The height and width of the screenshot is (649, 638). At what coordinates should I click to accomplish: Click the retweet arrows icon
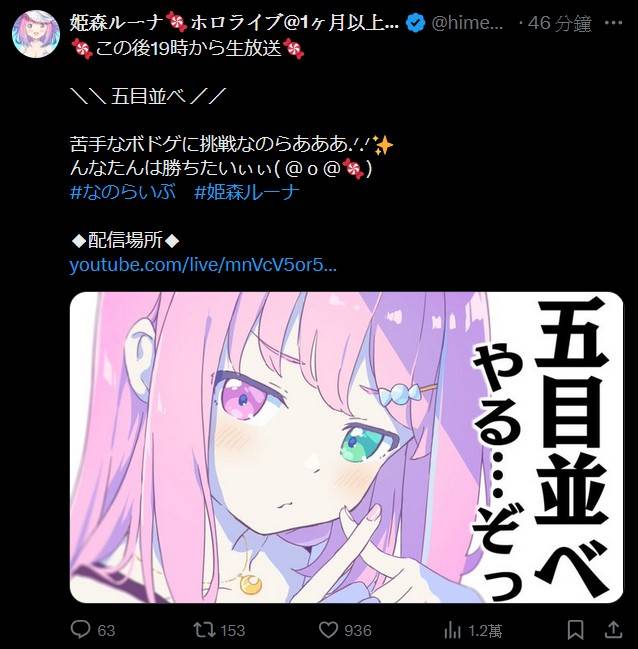click(x=205, y=630)
